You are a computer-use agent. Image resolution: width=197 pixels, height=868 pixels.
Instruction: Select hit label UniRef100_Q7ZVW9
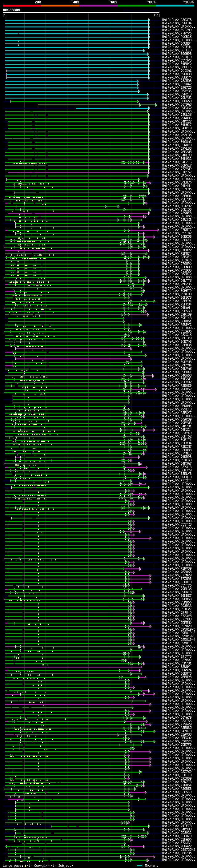click(x=177, y=169)
